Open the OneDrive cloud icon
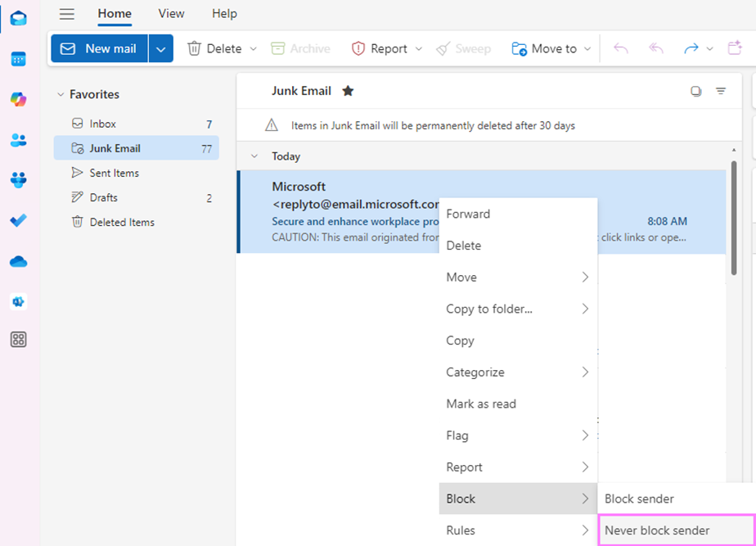 click(18, 261)
